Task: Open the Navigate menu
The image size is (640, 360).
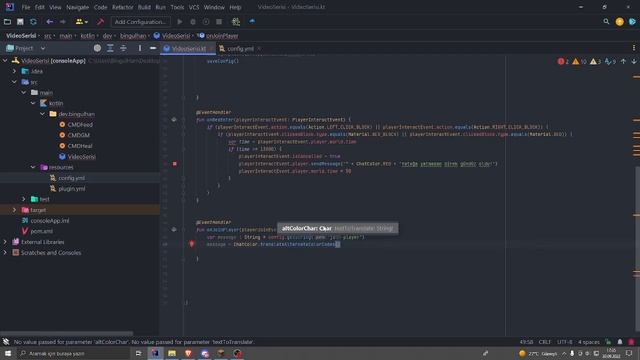Action: [78, 7]
